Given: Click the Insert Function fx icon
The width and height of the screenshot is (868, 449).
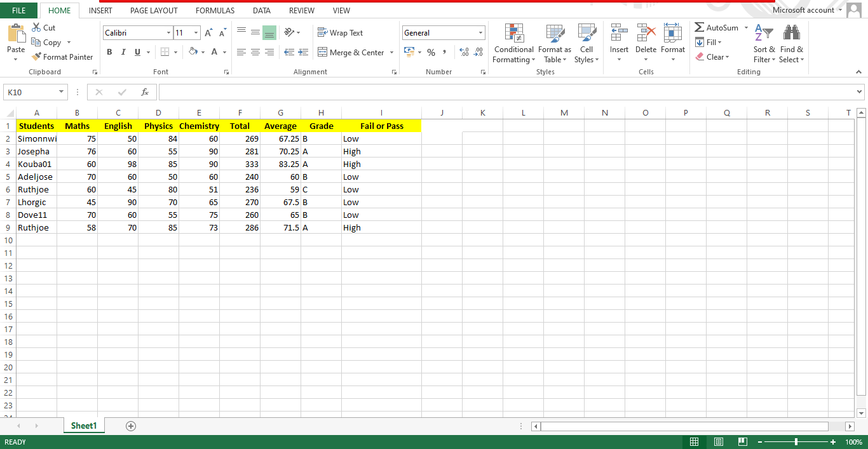Looking at the screenshot, I should point(145,92).
